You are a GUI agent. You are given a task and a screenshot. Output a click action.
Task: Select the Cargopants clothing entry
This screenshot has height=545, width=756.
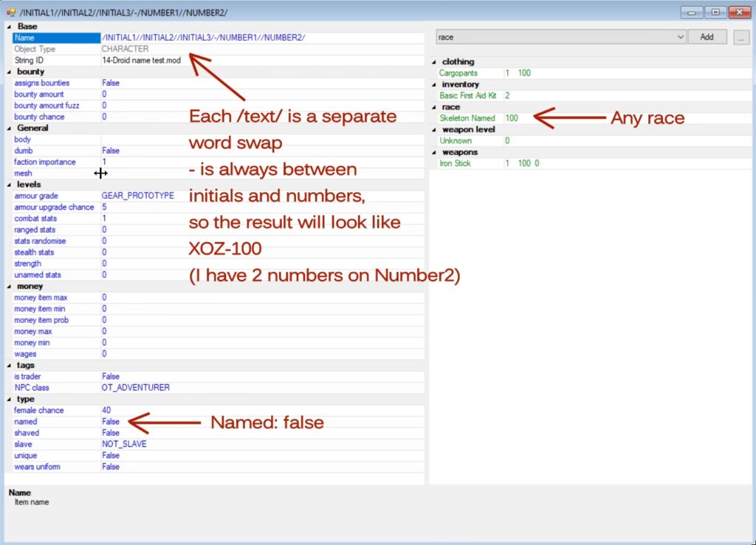[458, 73]
